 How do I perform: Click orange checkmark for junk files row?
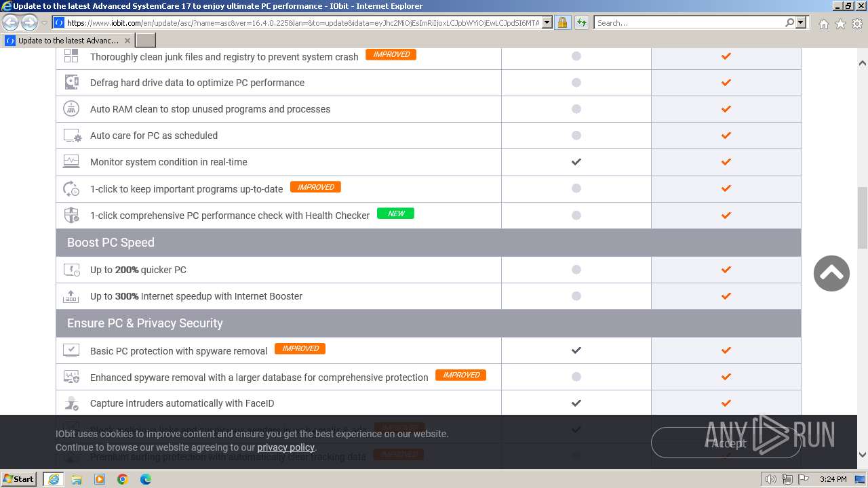click(726, 56)
